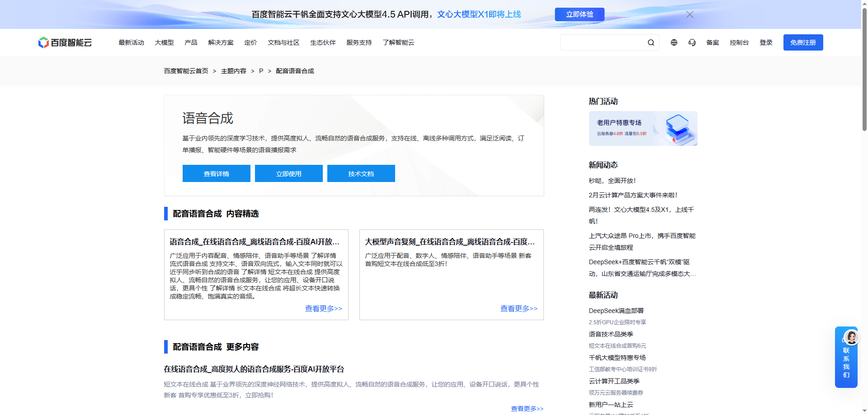Screen dimensions: 868x415
Task: Open the 大模型 menu
Action: pos(164,42)
